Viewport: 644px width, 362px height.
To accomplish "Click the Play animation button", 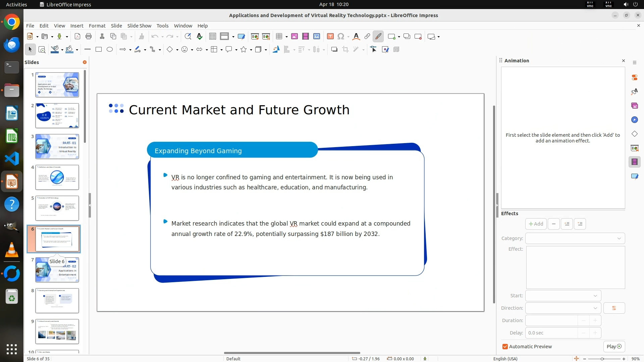I will coord(614,347).
